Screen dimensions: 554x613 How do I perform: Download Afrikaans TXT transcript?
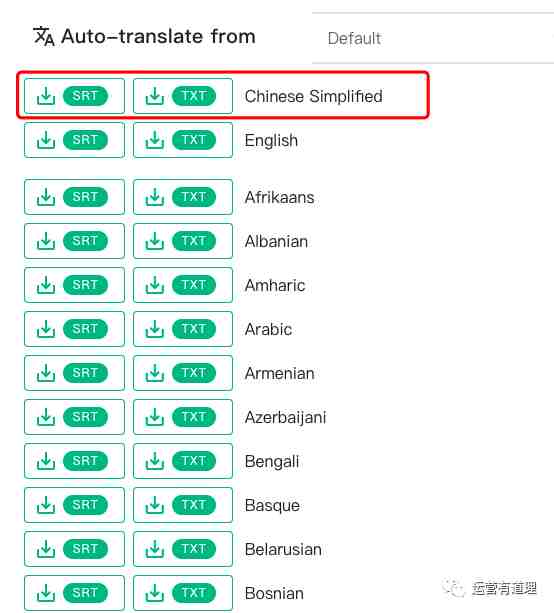click(x=183, y=197)
